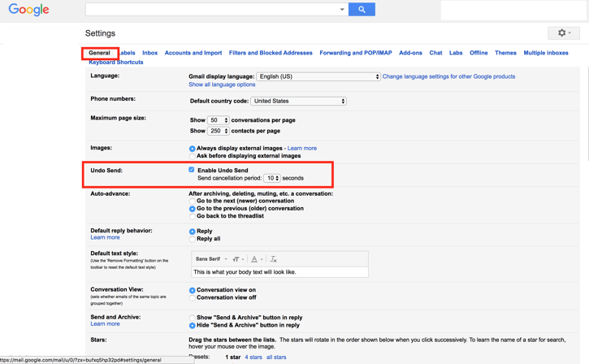Choose the 4 stars preset
The height and width of the screenshot is (364, 589).
point(253,357)
